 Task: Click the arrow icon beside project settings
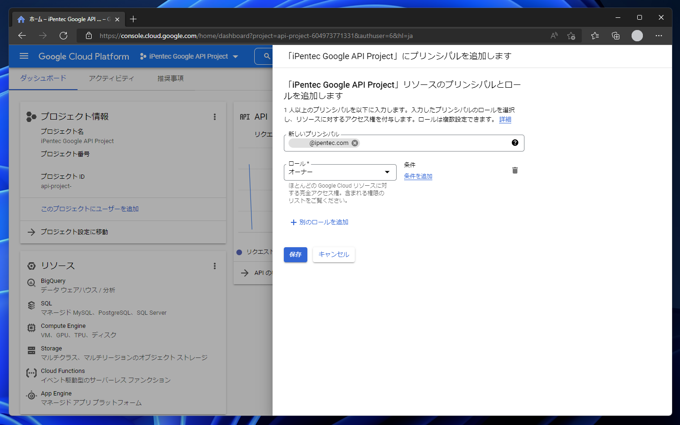point(31,232)
